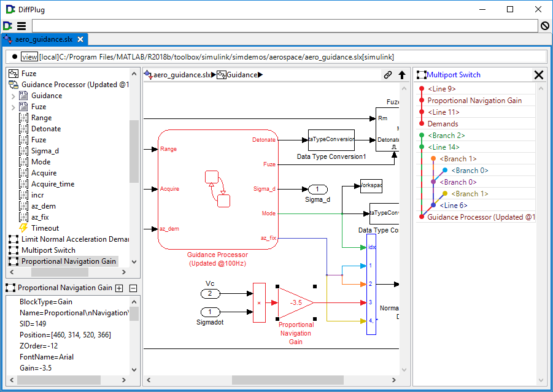Select Detonate data item in tree
Viewport: 553px width, 392px height.
point(46,129)
